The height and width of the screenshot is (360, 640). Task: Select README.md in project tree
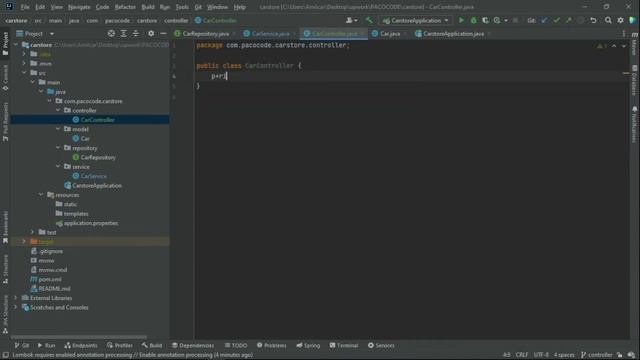coord(54,289)
